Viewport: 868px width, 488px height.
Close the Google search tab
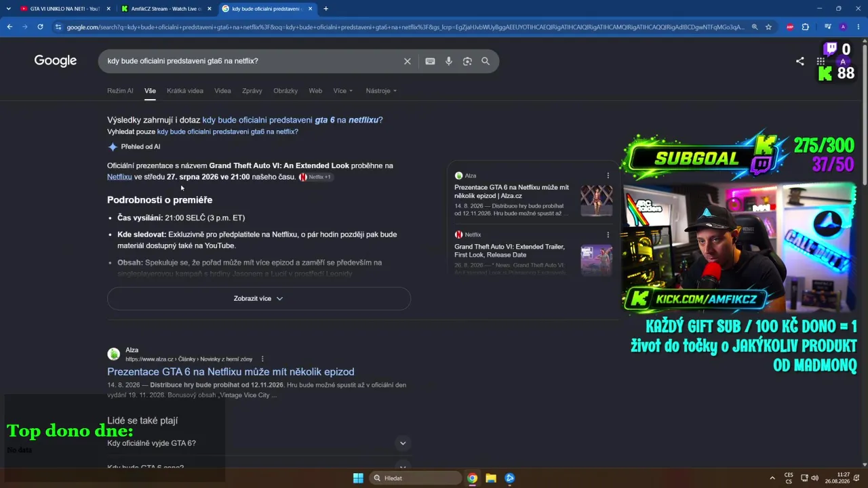[x=311, y=9]
